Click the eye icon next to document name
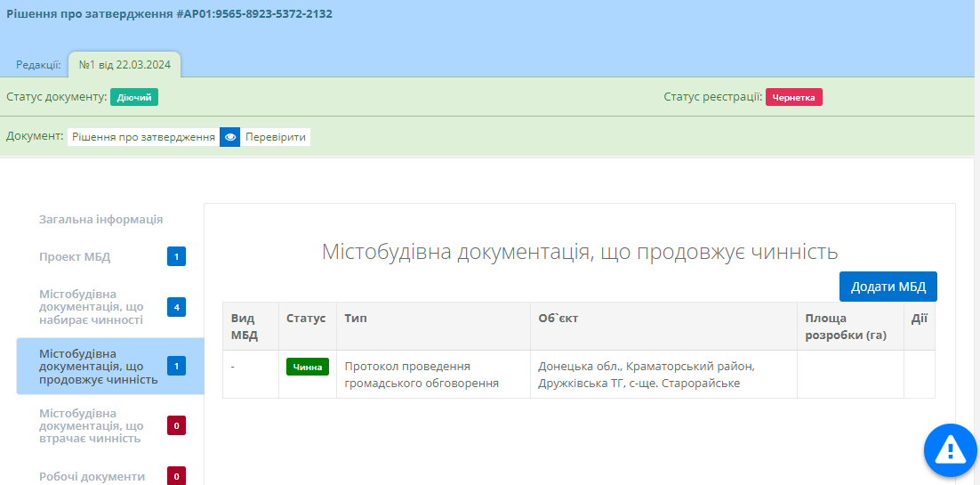This screenshot has width=980, height=485. 230,137
